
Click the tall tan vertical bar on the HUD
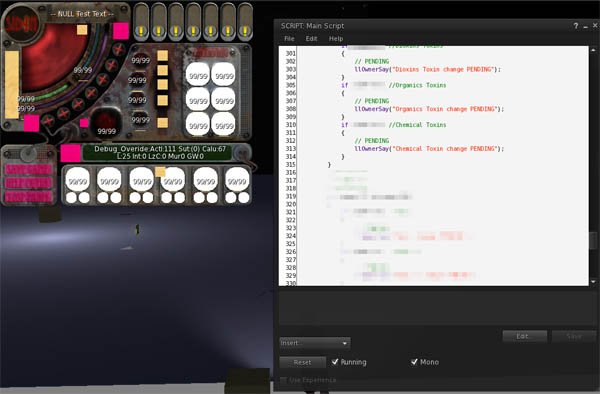click(x=11, y=85)
